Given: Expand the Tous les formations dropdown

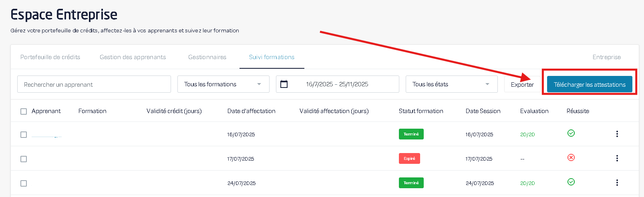Looking at the screenshot, I should tap(223, 84).
